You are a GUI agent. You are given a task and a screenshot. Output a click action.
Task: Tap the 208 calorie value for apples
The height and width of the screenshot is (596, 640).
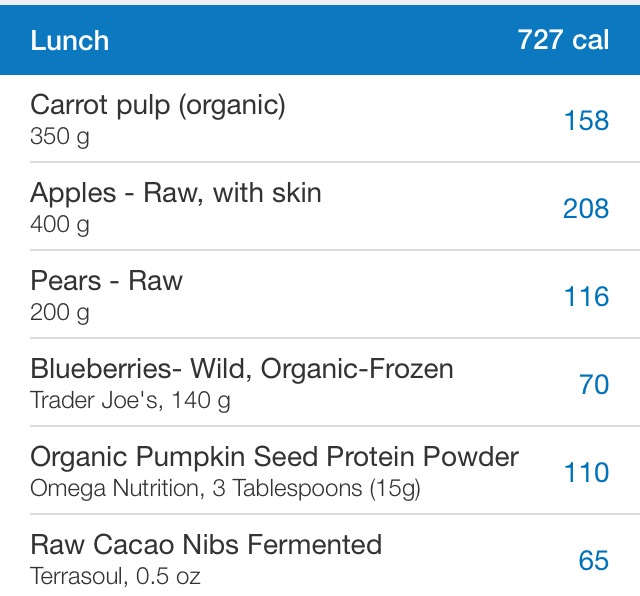tap(586, 209)
